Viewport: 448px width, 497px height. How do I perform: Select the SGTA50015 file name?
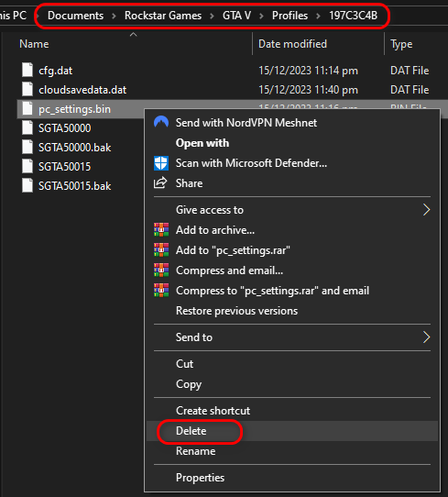point(64,167)
